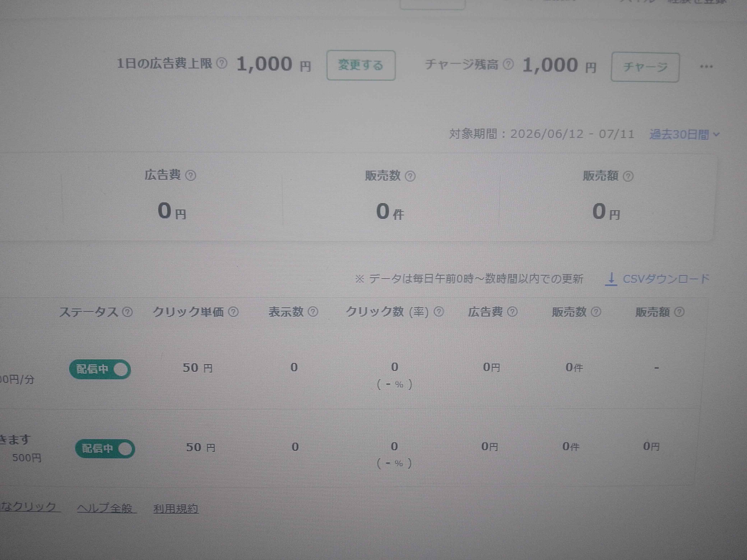
Task: Click the チャージ button
Action: coord(645,67)
